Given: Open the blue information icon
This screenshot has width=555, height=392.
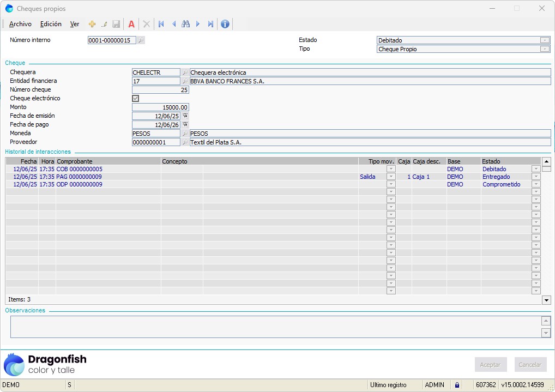Looking at the screenshot, I should pos(225,24).
